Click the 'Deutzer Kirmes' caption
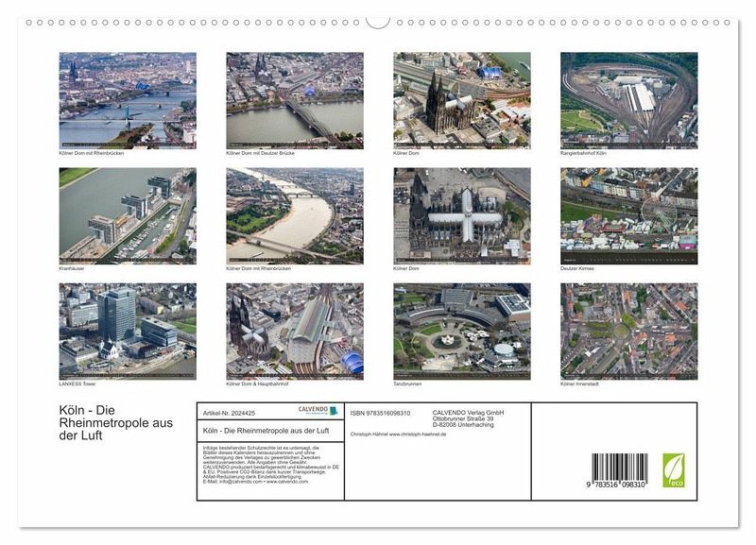Image resolution: width=756 pixels, height=545 pixels. (577, 268)
